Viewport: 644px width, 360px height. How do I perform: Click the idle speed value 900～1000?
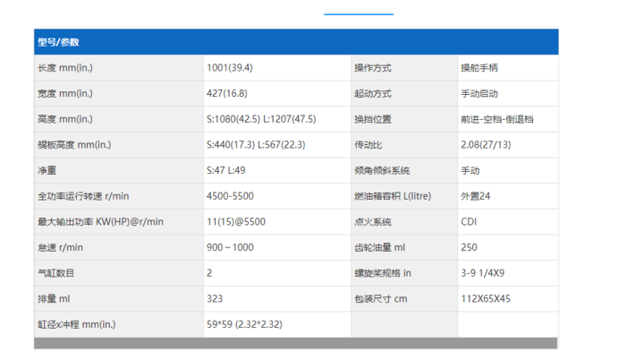click(x=230, y=247)
